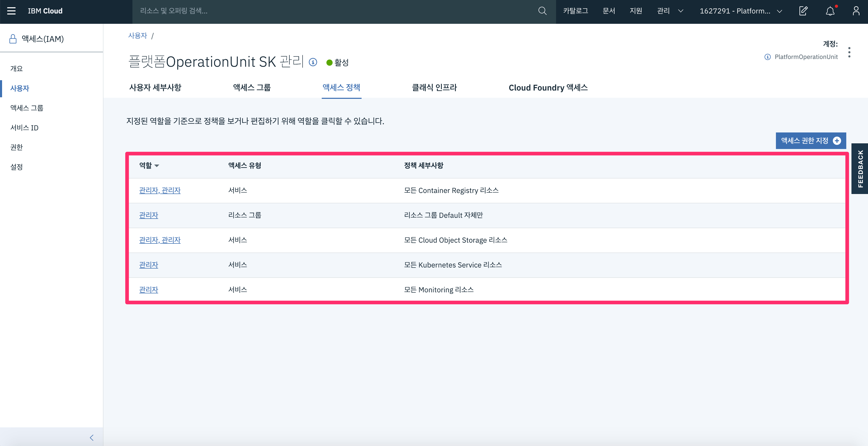Switch to the 액세스 그룹 tab
This screenshot has width=868, height=446.
pyautogui.click(x=252, y=88)
